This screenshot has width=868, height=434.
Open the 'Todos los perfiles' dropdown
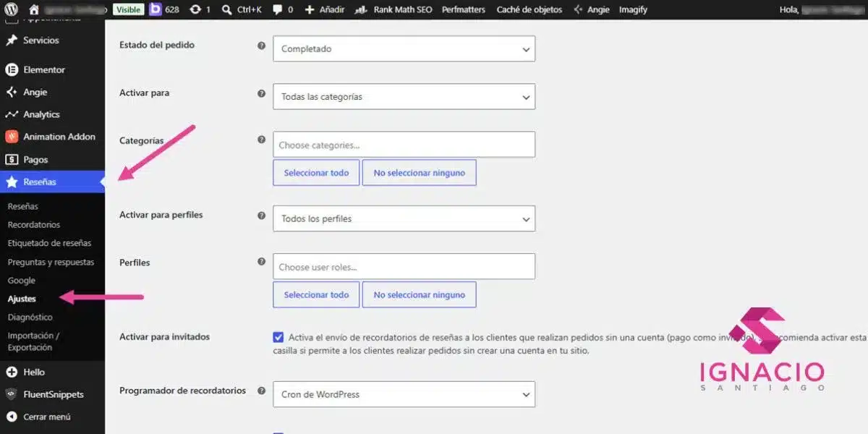pyautogui.click(x=404, y=218)
